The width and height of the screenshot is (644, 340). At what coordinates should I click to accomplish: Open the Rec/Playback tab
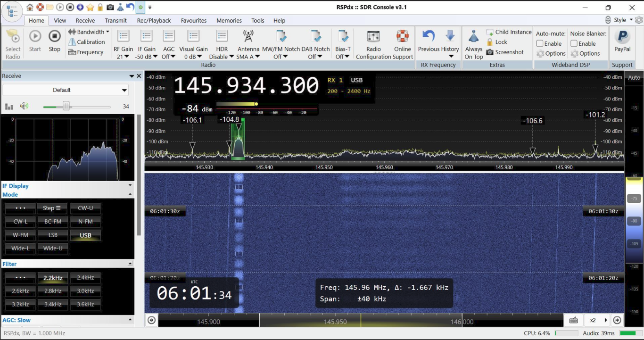(x=154, y=20)
